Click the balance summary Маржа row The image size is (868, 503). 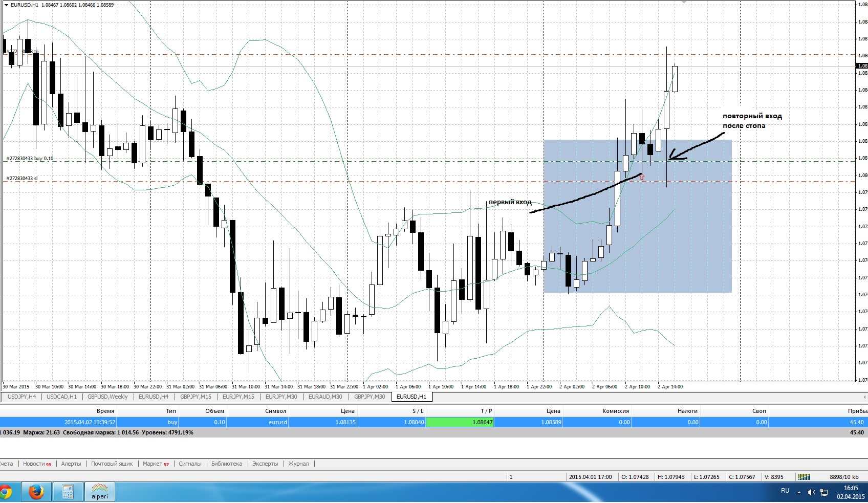(434, 432)
